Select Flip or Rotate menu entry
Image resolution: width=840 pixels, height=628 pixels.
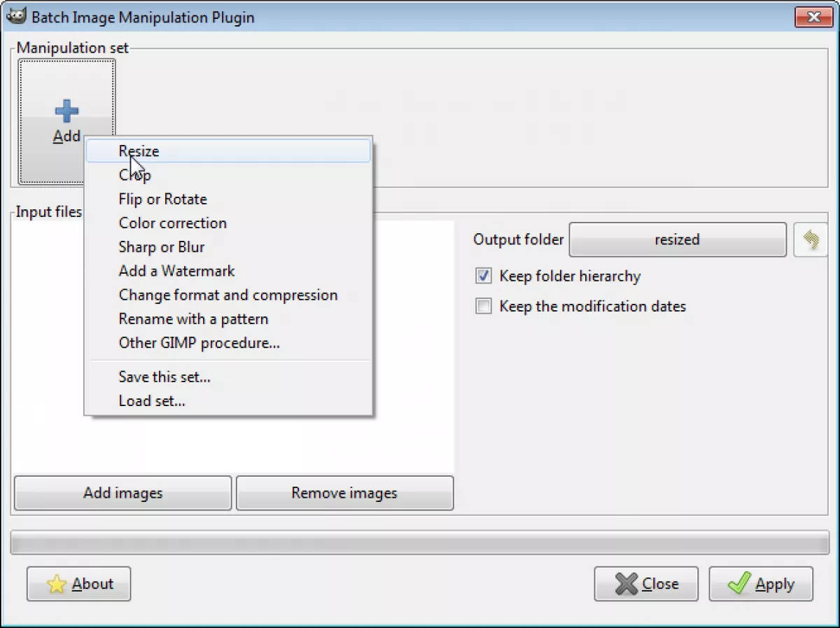coord(228,199)
